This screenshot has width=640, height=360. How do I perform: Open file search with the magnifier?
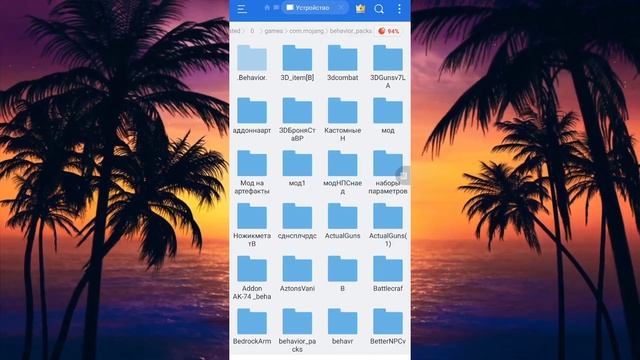tap(379, 9)
